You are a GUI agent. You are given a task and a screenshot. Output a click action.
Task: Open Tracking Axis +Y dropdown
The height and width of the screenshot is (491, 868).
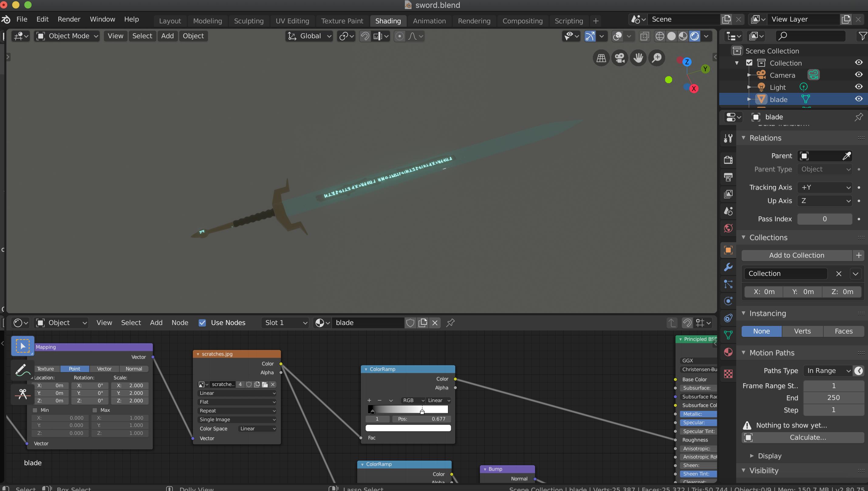click(x=825, y=188)
